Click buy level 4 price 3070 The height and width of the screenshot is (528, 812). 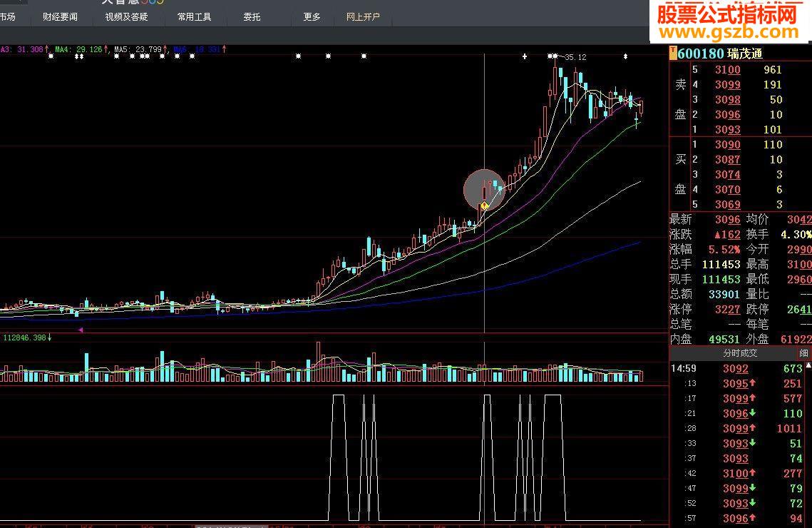click(x=728, y=190)
